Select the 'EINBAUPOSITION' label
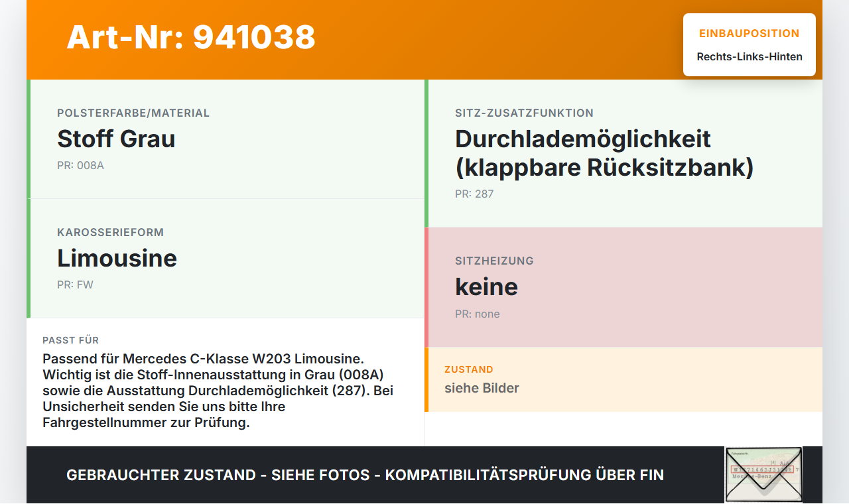Image resolution: width=849 pixels, height=504 pixels. [x=750, y=33]
